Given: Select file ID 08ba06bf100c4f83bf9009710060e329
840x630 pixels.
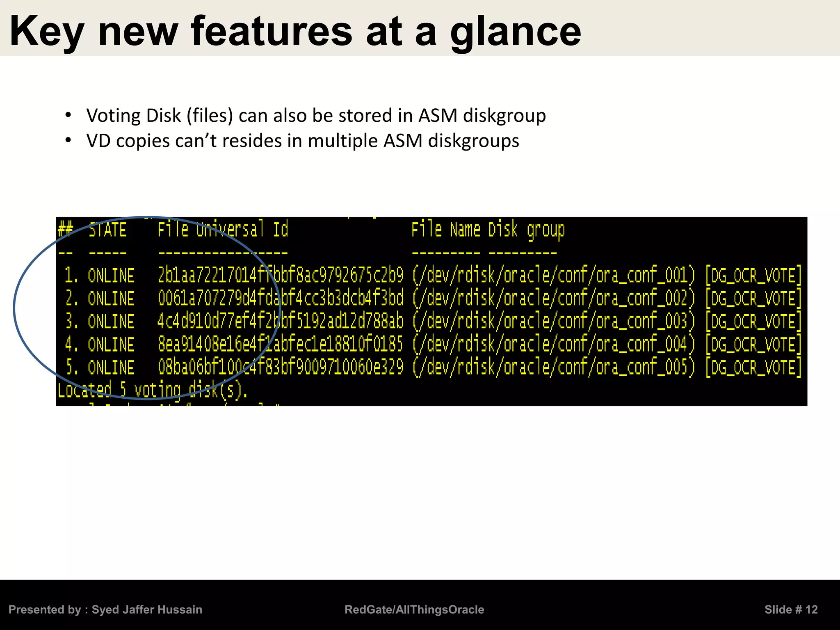Looking at the screenshot, I should (281, 367).
